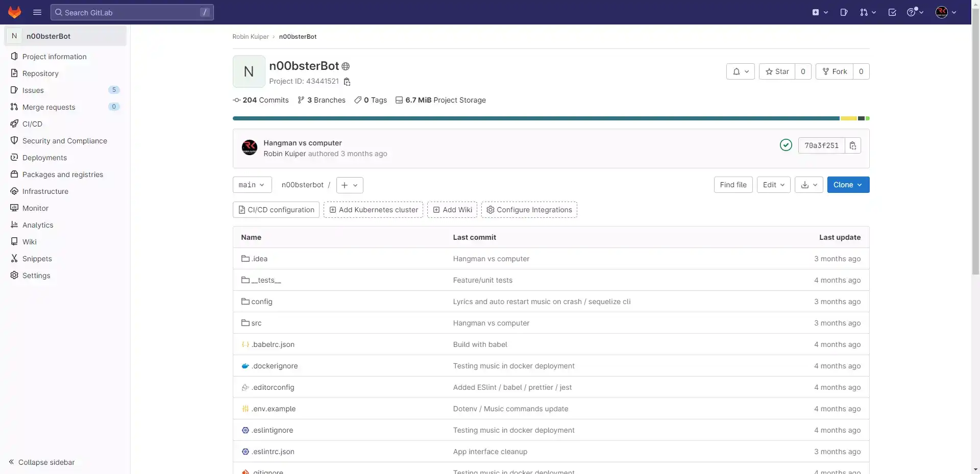Viewport: 980px width, 474px height.
Task: Click the Wiki sidebar icon
Action: pos(14,242)
